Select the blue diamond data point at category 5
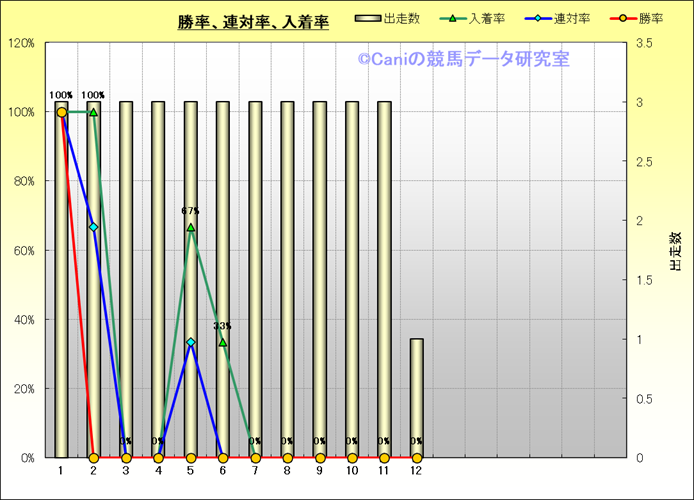The image size is (694, 500). [x=190, y=342]
